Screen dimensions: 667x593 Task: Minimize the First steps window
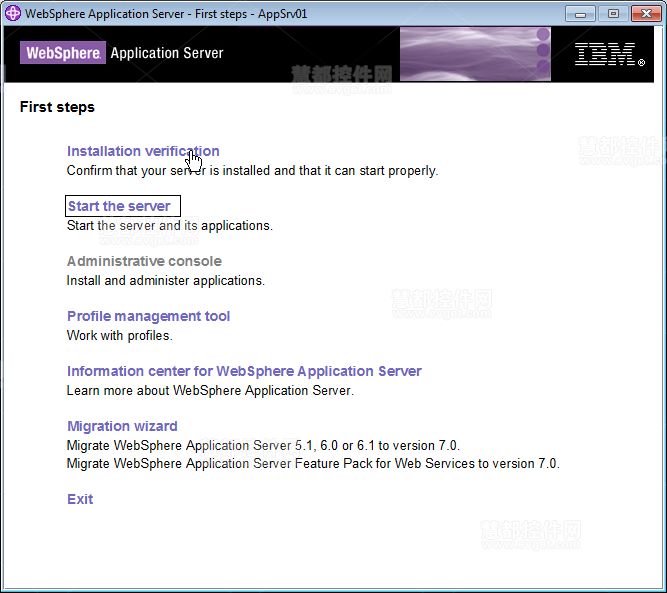(580, 14)
